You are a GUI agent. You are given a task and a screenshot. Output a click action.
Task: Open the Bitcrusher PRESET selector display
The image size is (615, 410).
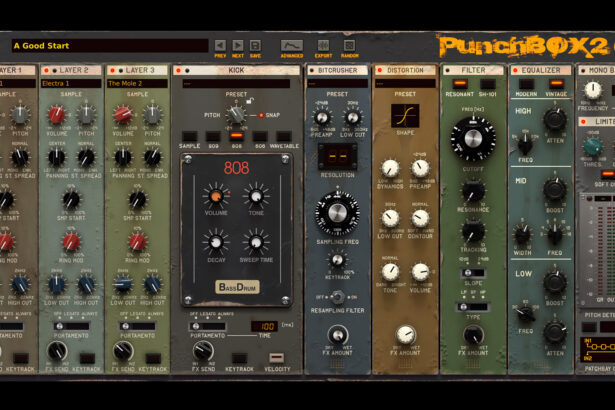[x=337, y=84]
